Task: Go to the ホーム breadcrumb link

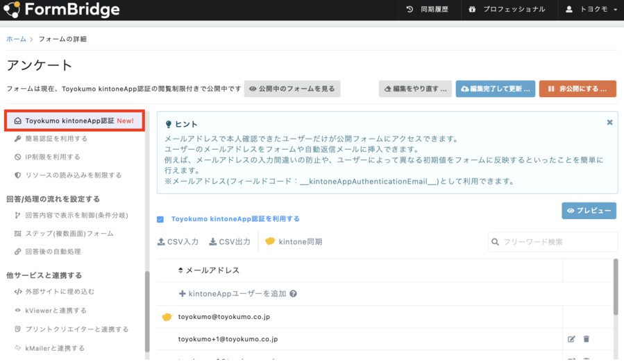Action: [17, 39]
